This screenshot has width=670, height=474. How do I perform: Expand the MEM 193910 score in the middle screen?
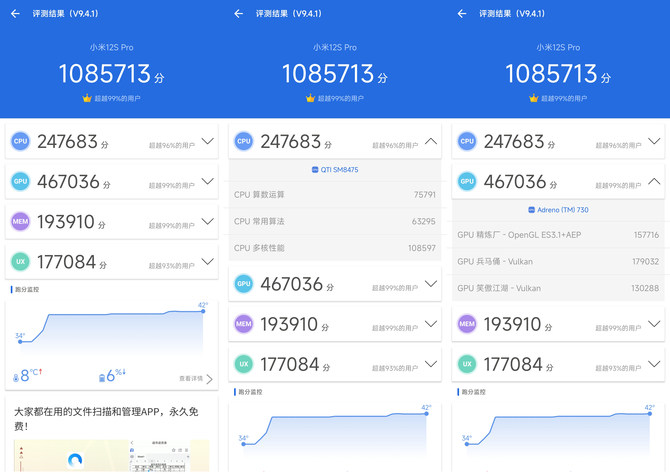431,324
